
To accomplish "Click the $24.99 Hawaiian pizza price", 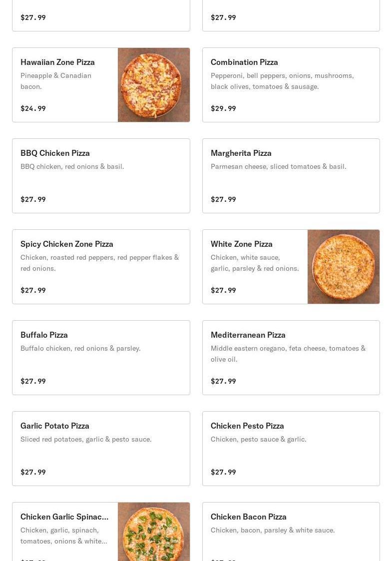I will (33, 108).
